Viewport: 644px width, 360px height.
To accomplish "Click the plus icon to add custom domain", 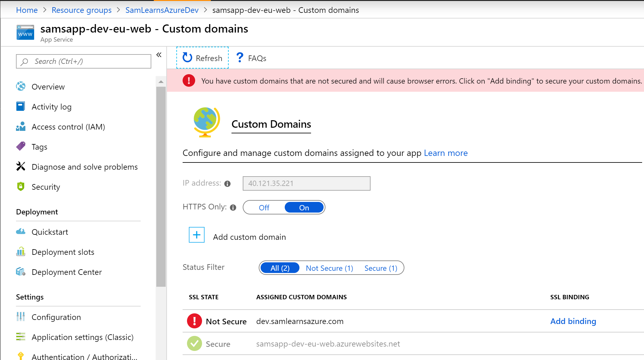I will tap(197, 235).
